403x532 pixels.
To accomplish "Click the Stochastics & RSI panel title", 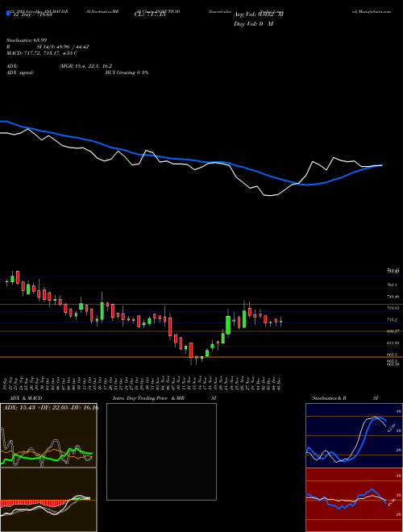I will coord(345,398).
